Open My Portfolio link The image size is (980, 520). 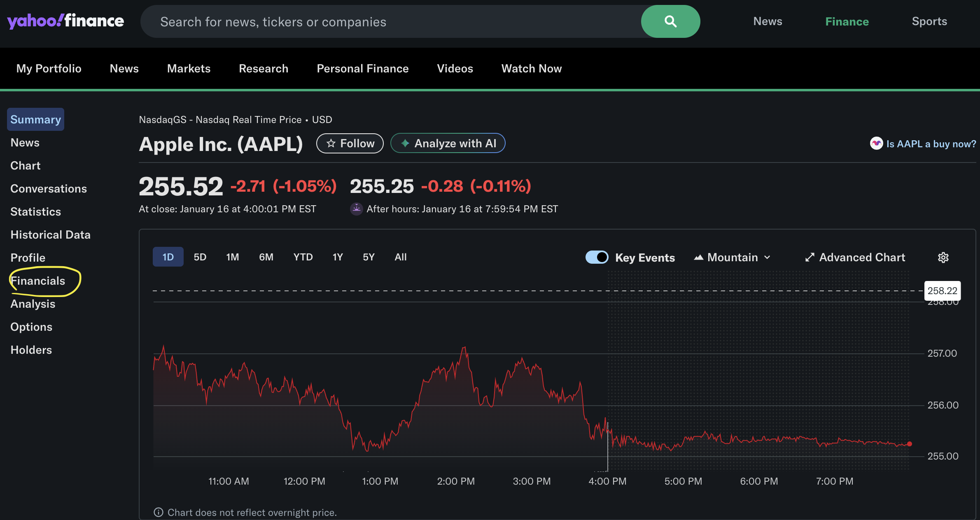pyautogui.click(x=49, y=69)
